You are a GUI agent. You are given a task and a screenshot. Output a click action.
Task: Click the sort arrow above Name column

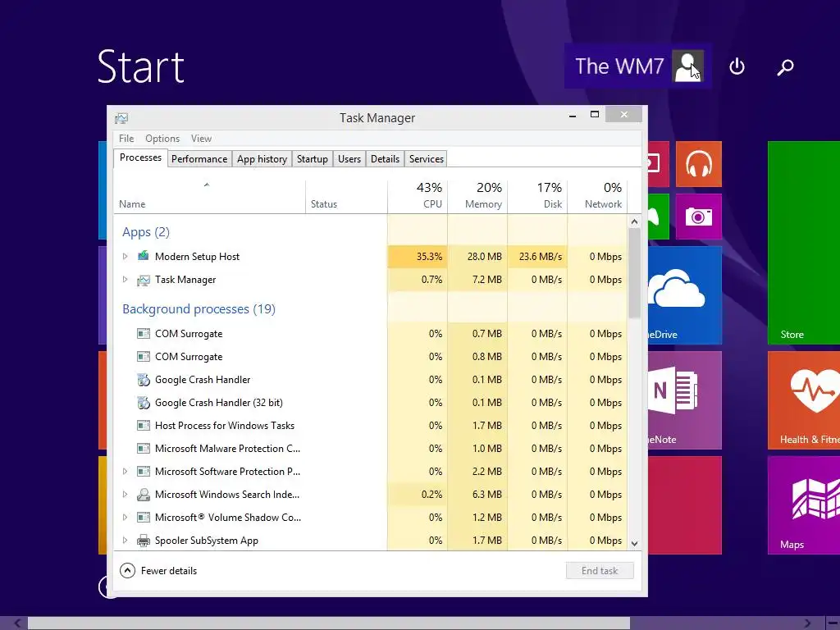click(x=206, y=185)
